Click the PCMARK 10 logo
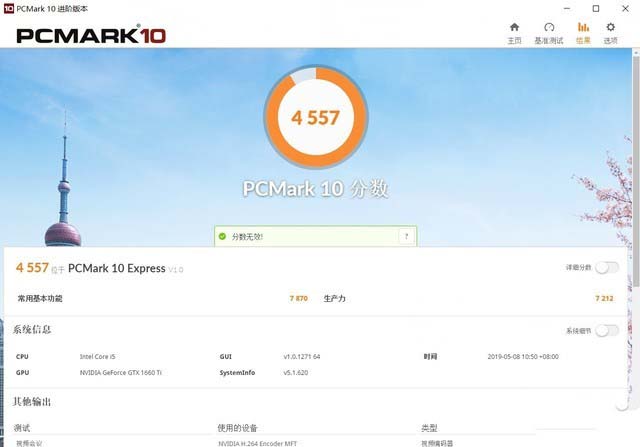The image size is (640, 447). pos(91,34)
